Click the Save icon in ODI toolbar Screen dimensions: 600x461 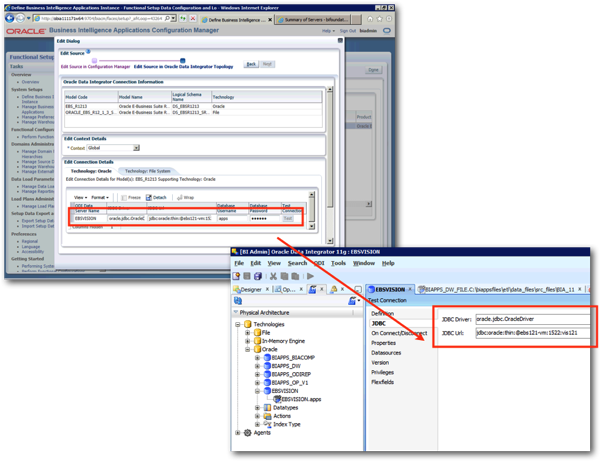point(247,276)
